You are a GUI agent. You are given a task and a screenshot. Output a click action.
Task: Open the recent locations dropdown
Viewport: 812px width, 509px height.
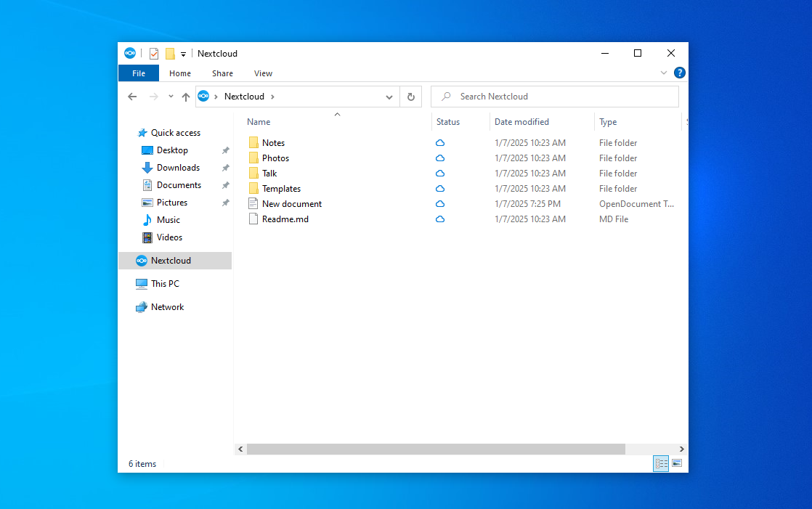coord(171,97)
